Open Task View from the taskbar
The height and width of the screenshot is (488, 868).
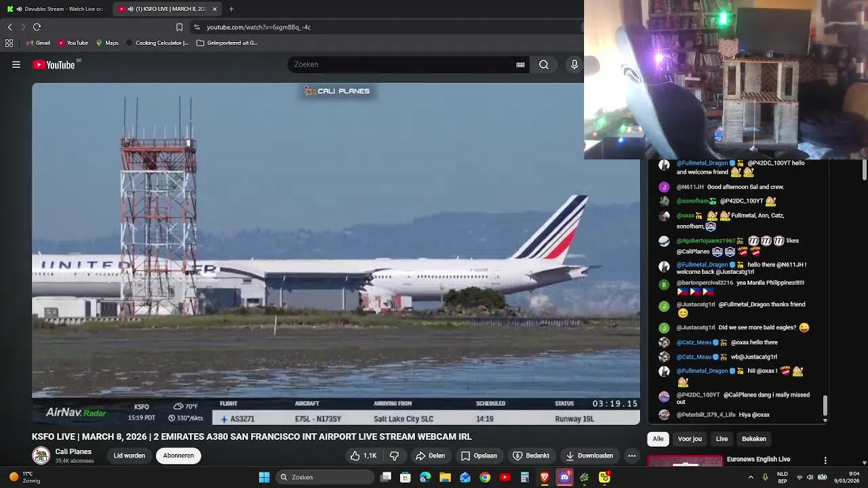point(386,477)
